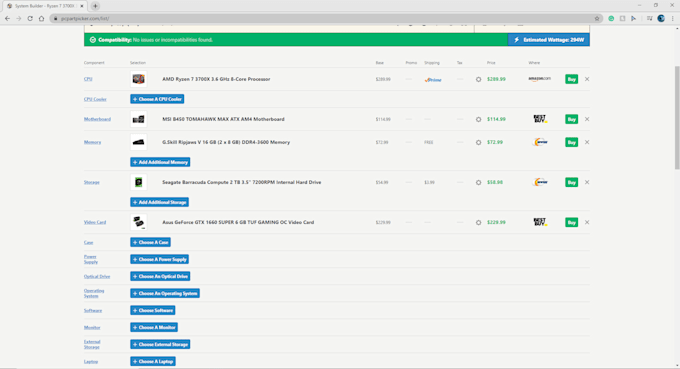The image size is (680, 369).
Task: Click the $289.99 green CPU price
Action: click(496, 79)
